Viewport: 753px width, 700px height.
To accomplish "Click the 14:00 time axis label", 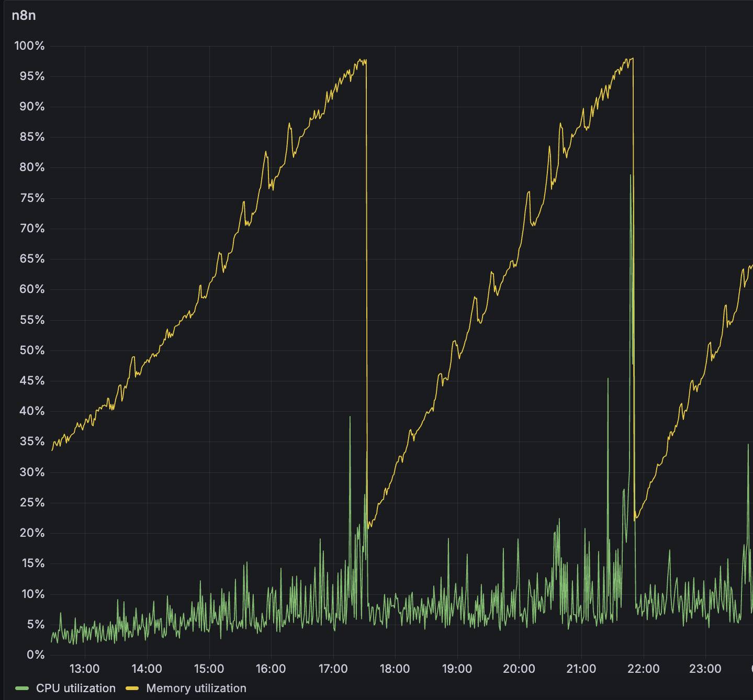I will tap(147, 669).
